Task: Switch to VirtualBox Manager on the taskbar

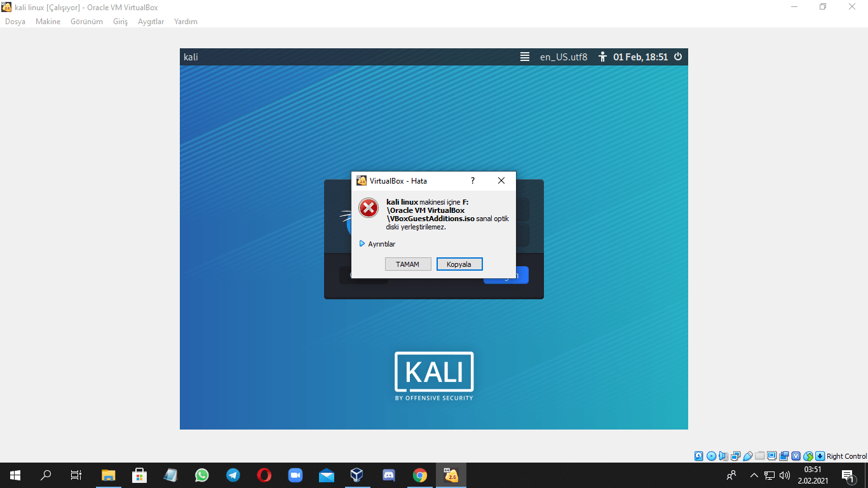Action: (358, 475)
